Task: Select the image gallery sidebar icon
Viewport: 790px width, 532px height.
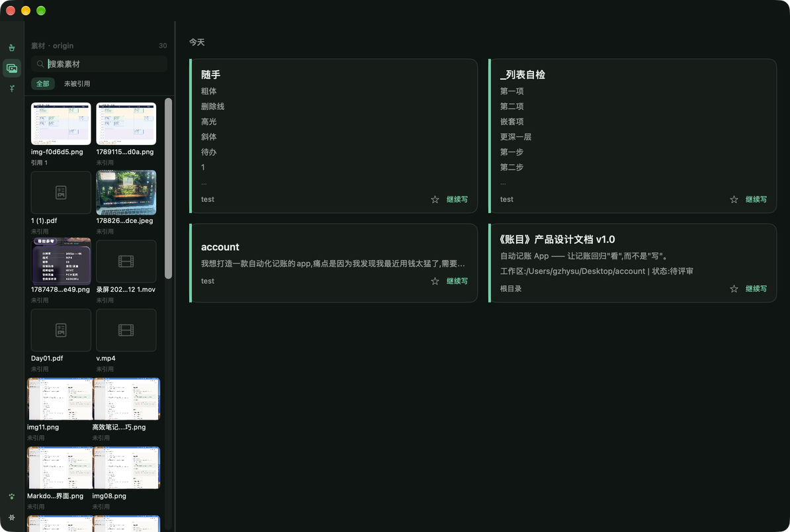Action: (12, 68)
